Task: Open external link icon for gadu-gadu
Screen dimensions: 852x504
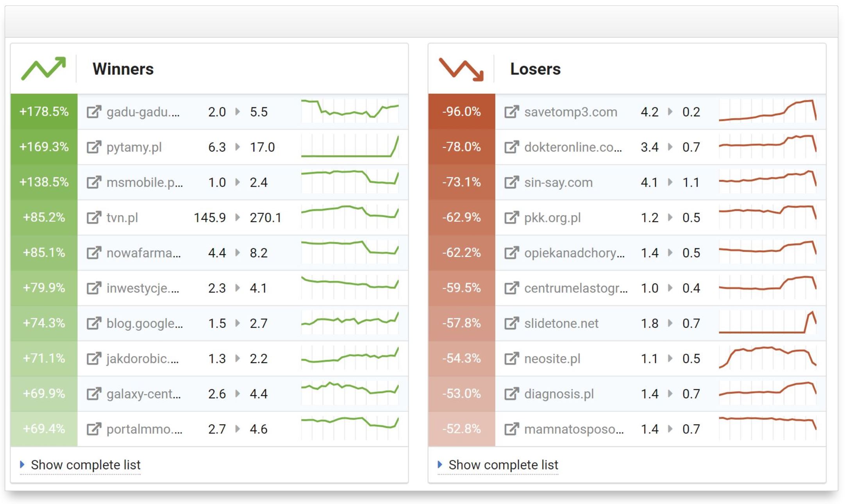Action: (94, 112)
